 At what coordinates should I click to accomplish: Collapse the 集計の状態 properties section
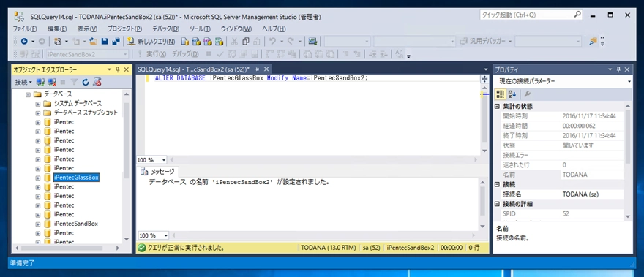pyautogui.click(x=498, y=106)
